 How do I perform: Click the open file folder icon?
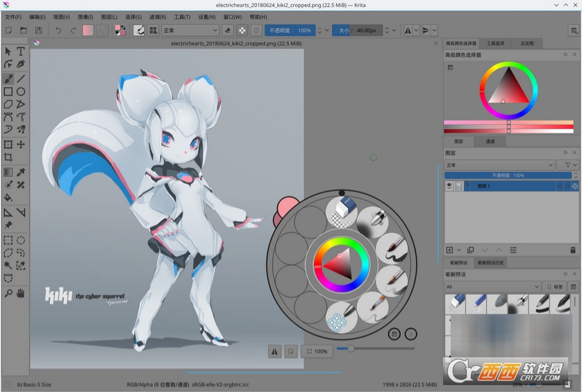coord(24,31)
